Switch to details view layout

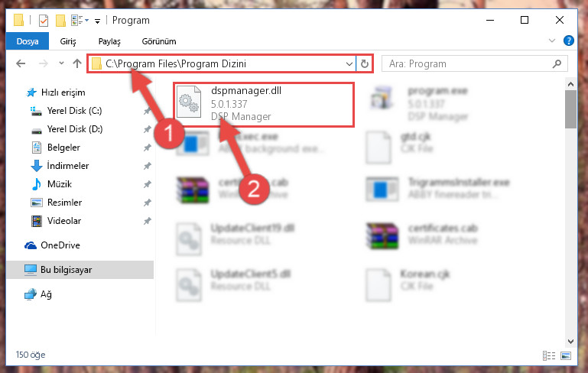point(549,355)
